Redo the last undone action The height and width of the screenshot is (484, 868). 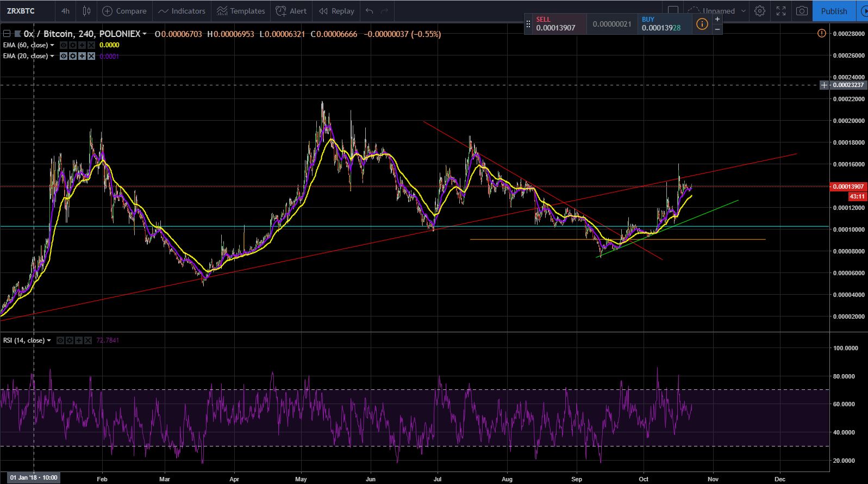click(385, 11)
